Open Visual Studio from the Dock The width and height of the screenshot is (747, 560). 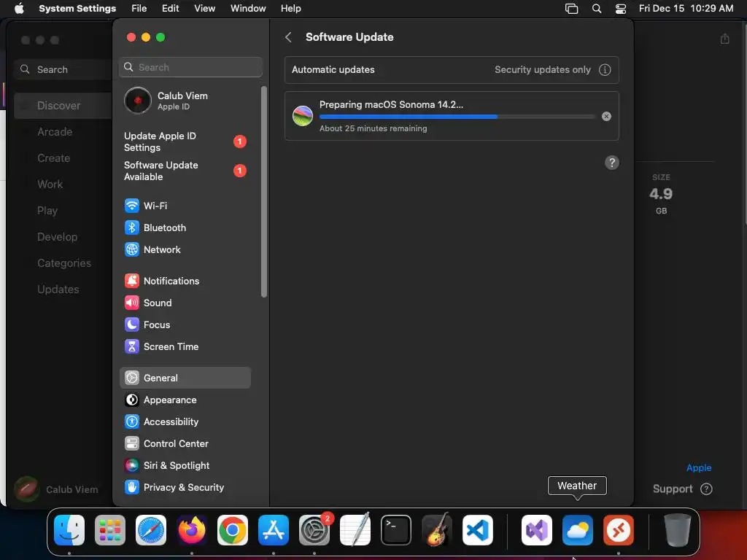537,530
